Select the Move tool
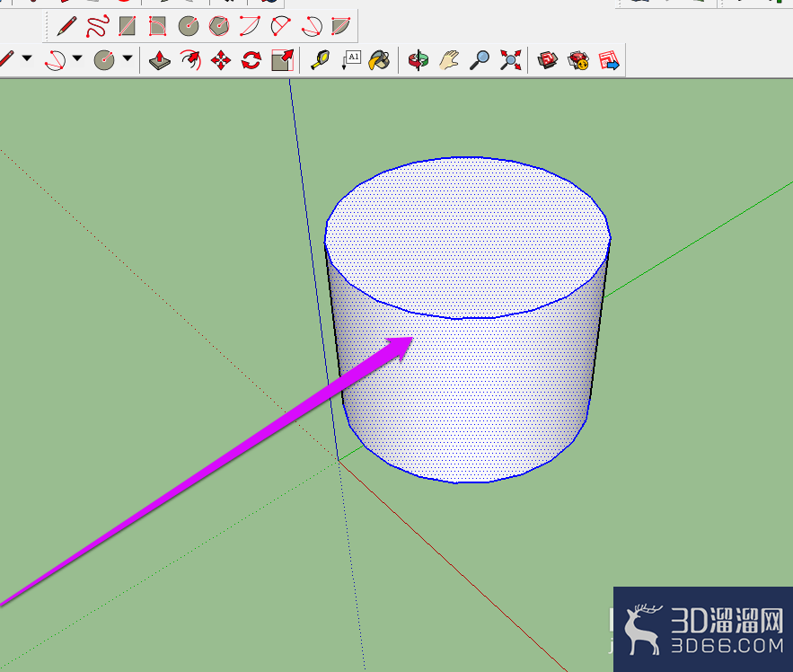This screenshot has width=793, height=672. click(221, 60)
